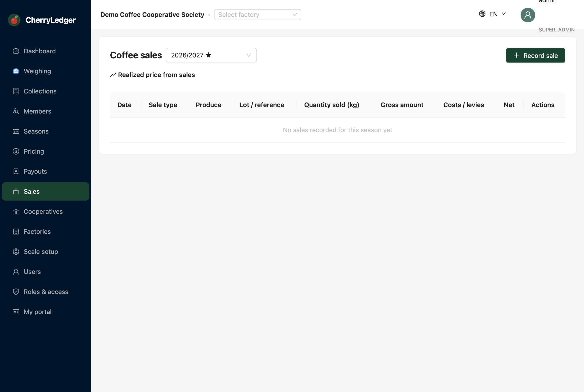Viewport: 584px width, 392px height.
Task: Open the Members page
Action: (x=46, y=111)
